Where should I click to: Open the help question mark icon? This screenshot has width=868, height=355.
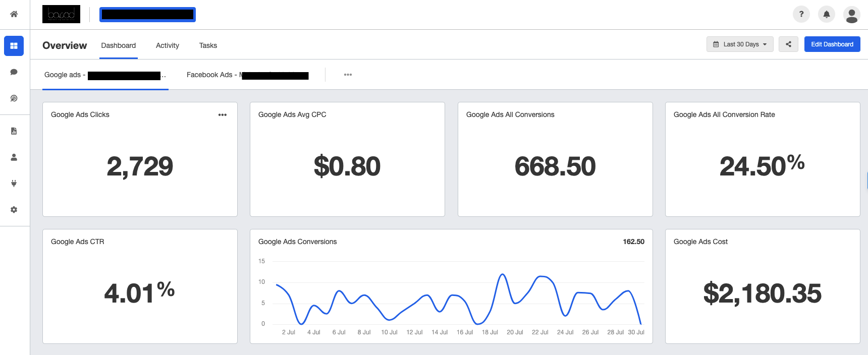(x=801, y=14)
